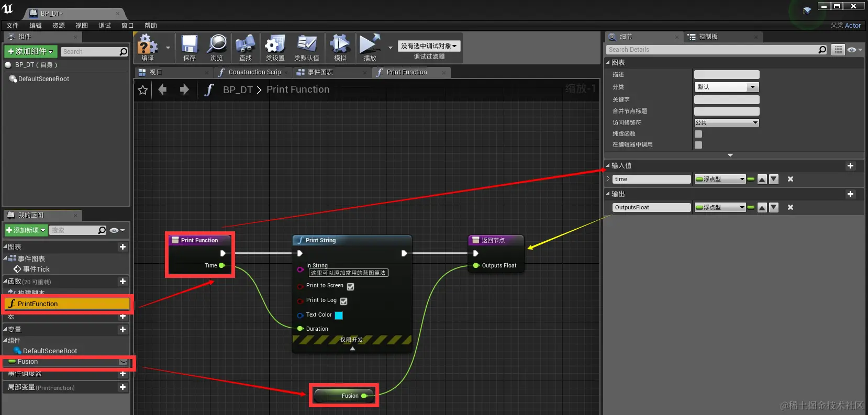Select the PrintFunction function in My Blueprint
Image resolution: width=868 pixels, height=415 pixels.
pos(67,304)
